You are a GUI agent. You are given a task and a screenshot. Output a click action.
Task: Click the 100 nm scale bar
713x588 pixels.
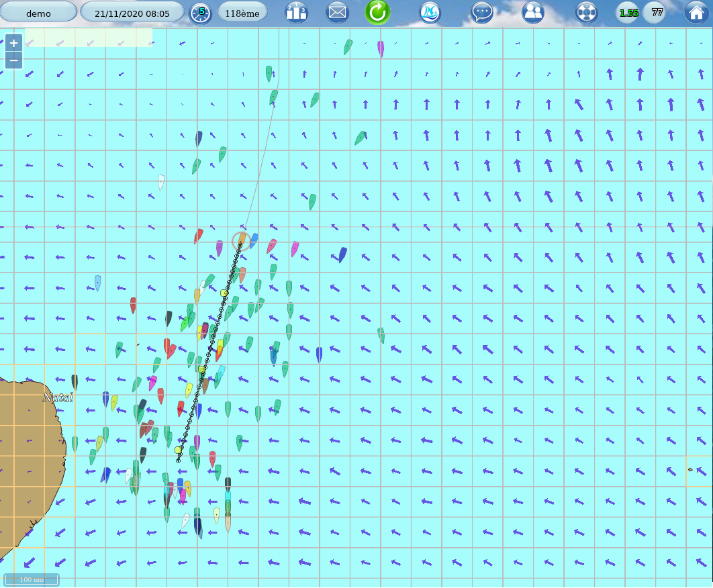pyautogui.click(x=32, y=579)
